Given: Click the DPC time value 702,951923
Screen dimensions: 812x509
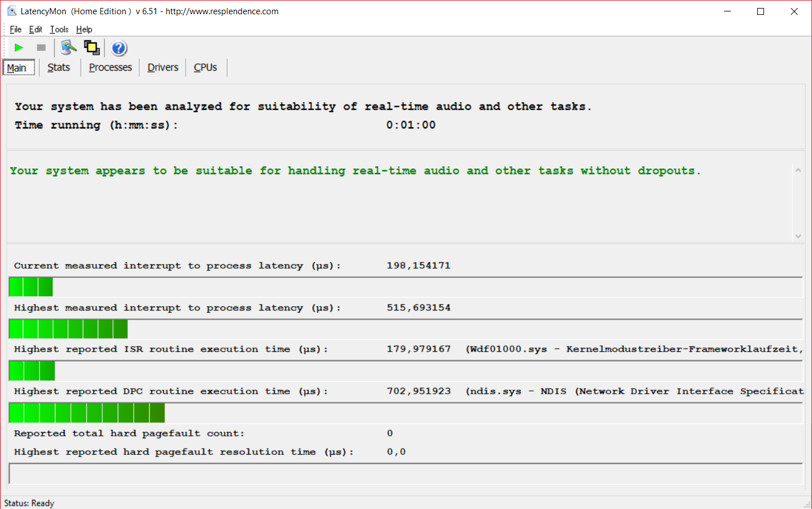Looking at the screenshot, I should [419, 391].
